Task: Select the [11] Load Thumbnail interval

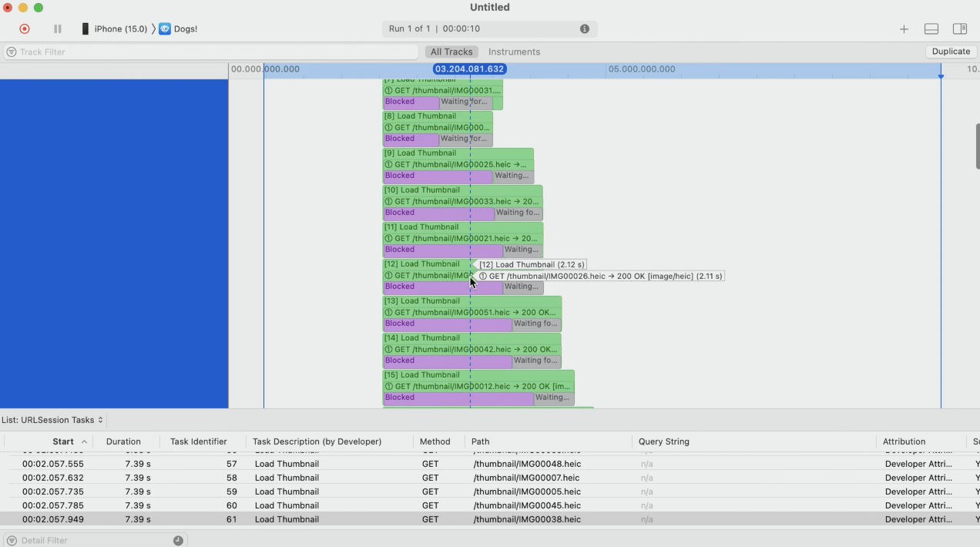Action: click(463, 227)
